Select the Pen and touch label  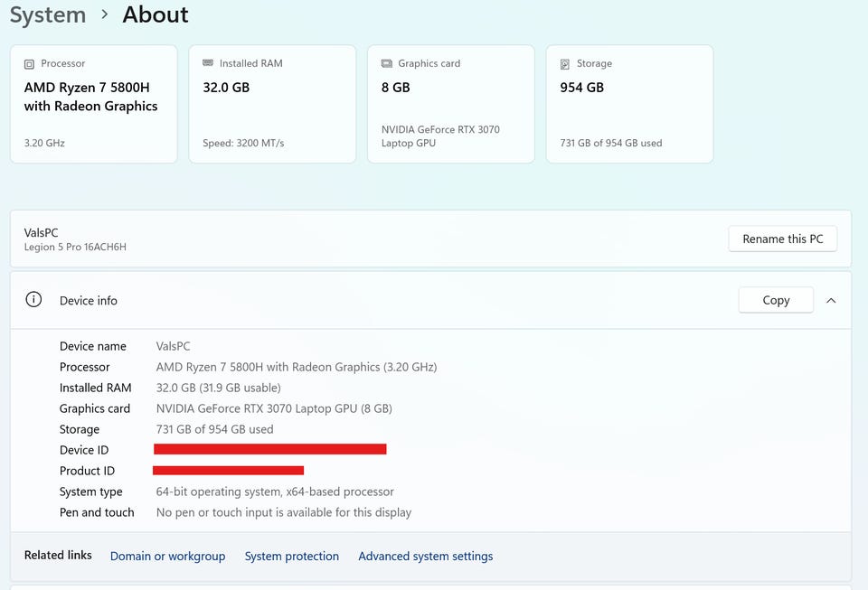coord(97,512)
